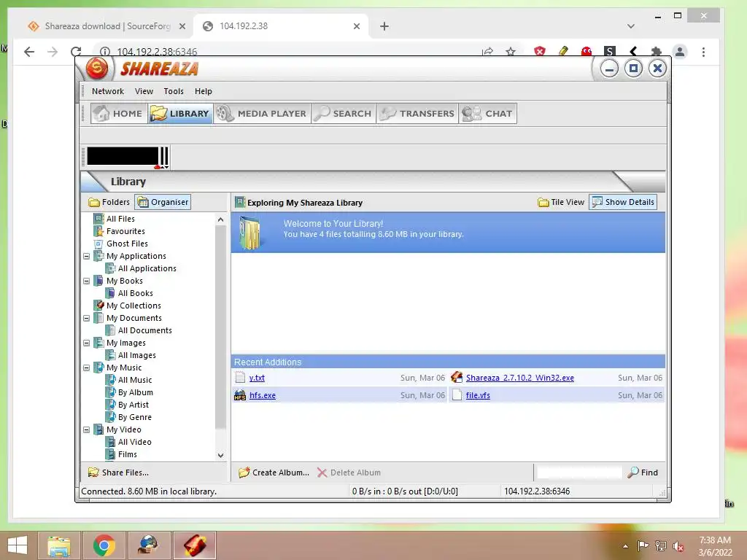Screen dimensions: 747x560
Task: Open Chrome from the taskbar
Action: point(104,545)
